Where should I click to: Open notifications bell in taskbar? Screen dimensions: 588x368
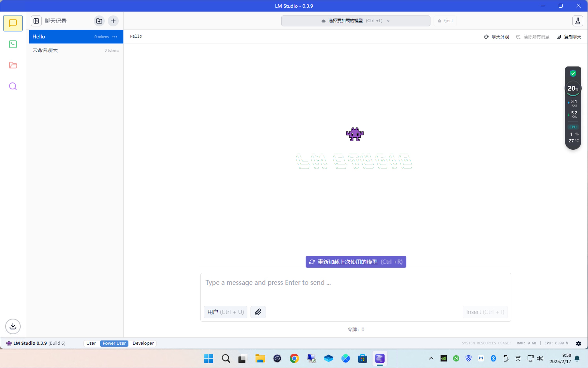(577, 358)
